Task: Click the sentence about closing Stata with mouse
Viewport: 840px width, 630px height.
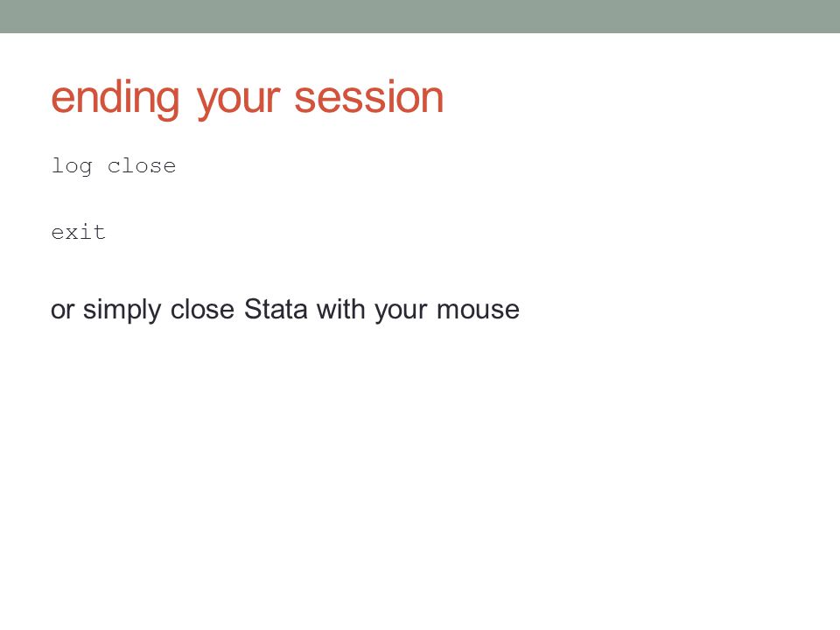Action: [285, 310]
